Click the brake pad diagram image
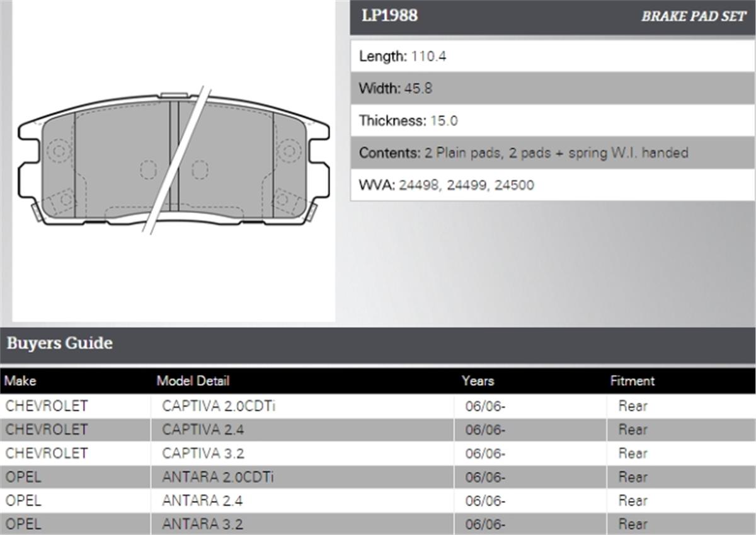The width and height of the screenshot is (756, 535). tap(174, 162)
